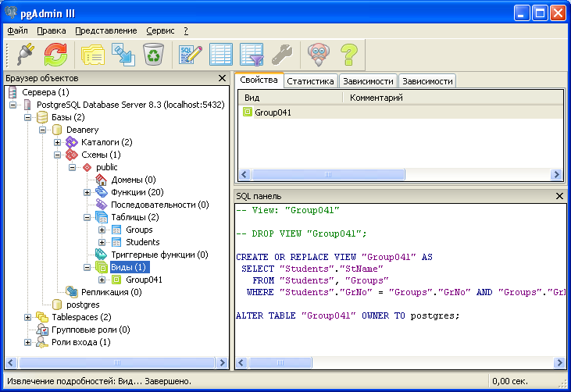Click the wrench maintenance toolbar icon
The height and width of the screenshot is (392, 571).
pyautogui.click(x=282, y=55)
